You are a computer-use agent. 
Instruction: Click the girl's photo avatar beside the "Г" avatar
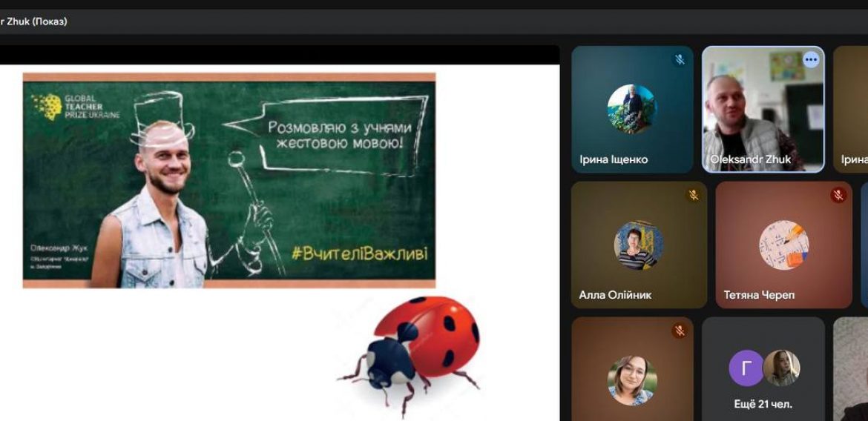[781, 368]
